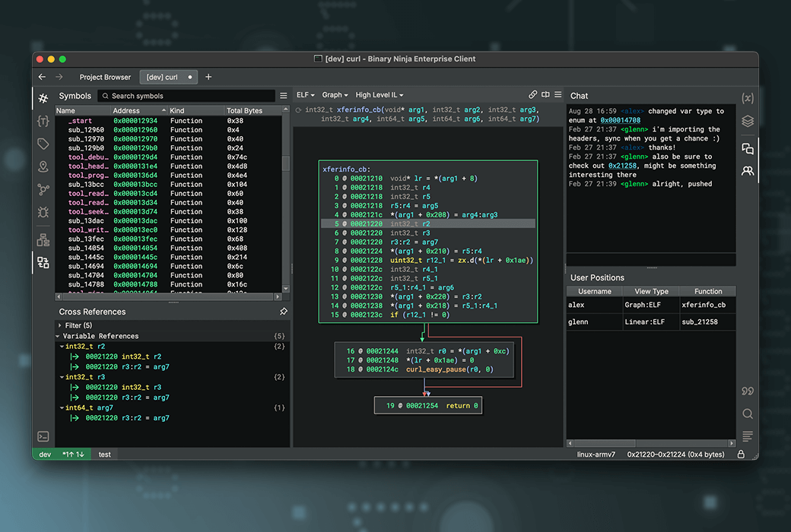Open the Debugger bug icon in sidebar

click(43, 212)
